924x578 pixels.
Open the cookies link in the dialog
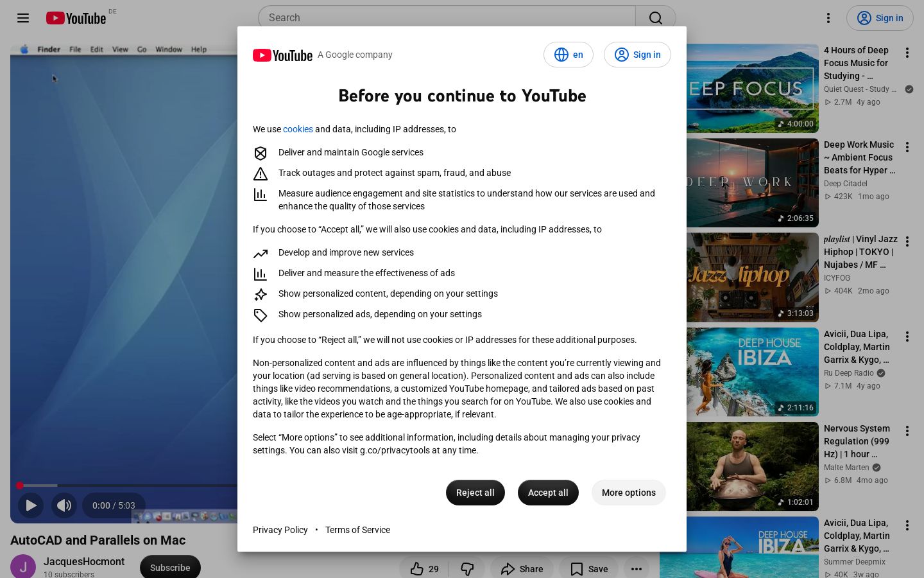298,129
